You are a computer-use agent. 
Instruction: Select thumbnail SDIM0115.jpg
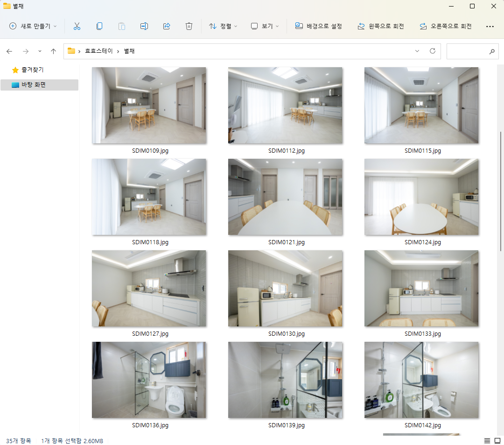pyautogui.click(x=421, y=105)
